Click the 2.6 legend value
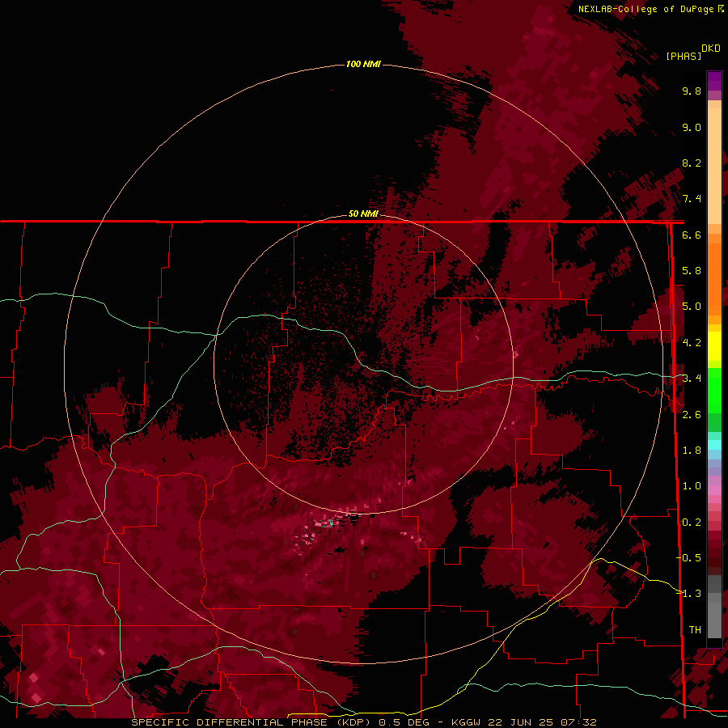 [692, 415]
